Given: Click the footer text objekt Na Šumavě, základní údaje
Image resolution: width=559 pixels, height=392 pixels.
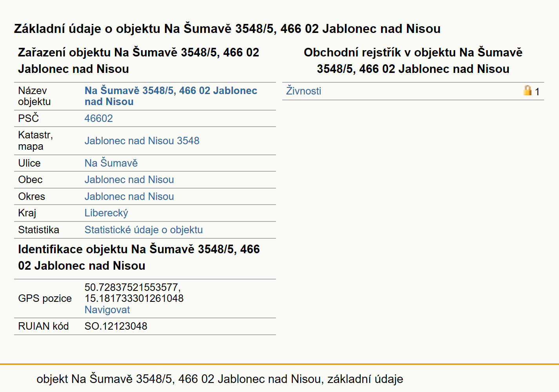Looking at the screenshot, I should coord(220,379).
